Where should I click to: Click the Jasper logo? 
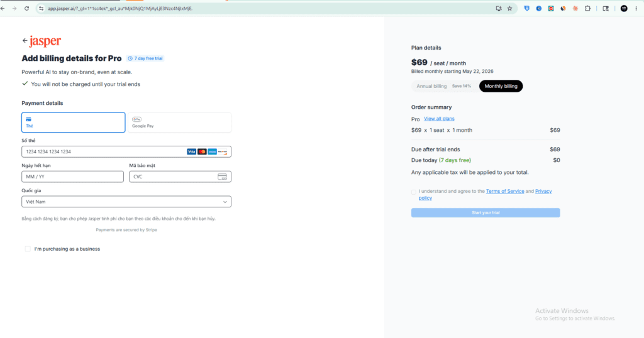45,41
